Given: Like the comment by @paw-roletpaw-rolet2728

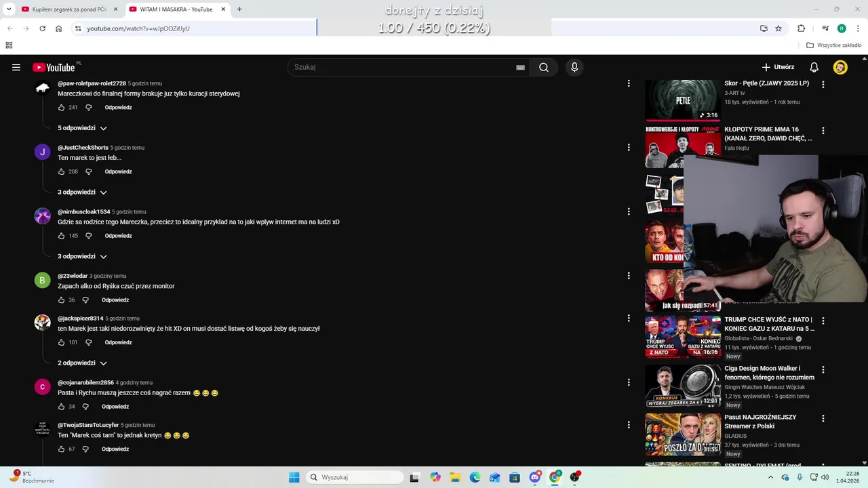Looking at the screenshot, I should coord(61,108).
